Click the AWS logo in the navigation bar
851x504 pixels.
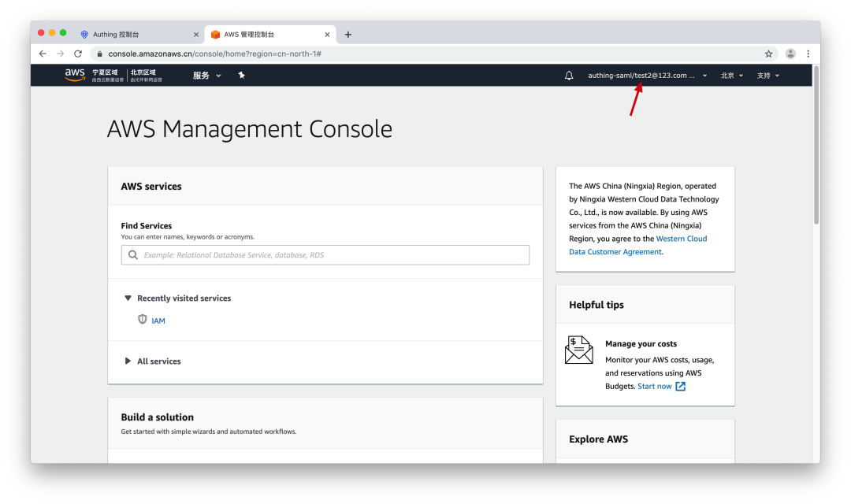74,75
